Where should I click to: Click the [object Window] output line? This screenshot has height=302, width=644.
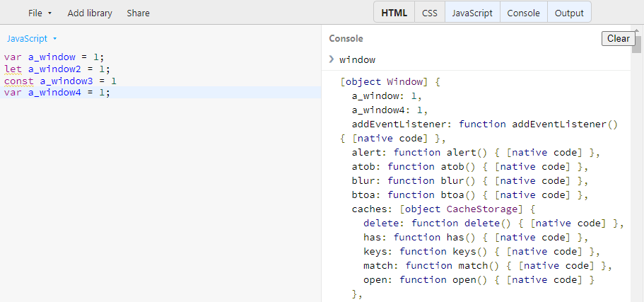pos(390,82)
